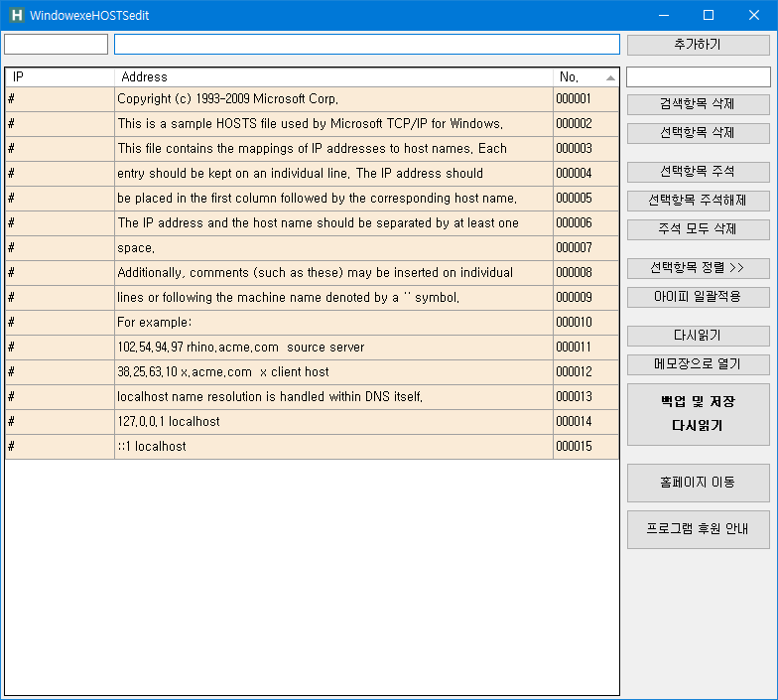The width and height of the screenshot is (778, 700).
Task: Click 홈페이지 이동 button
Action: pos(699,483)
